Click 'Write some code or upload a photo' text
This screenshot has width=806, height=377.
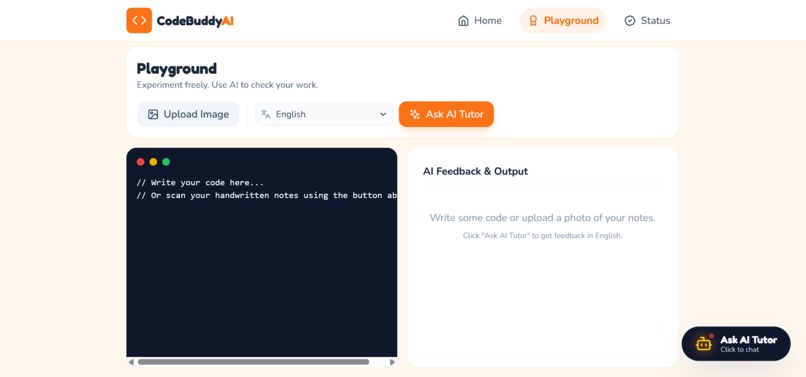point(542,218)
